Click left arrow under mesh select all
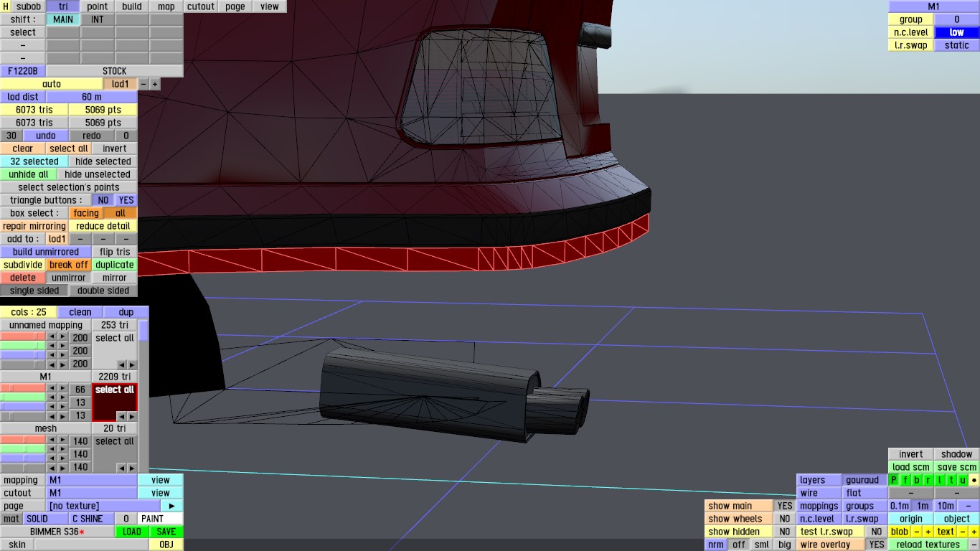The image size is (980, 551). click(x=121, y=468)
